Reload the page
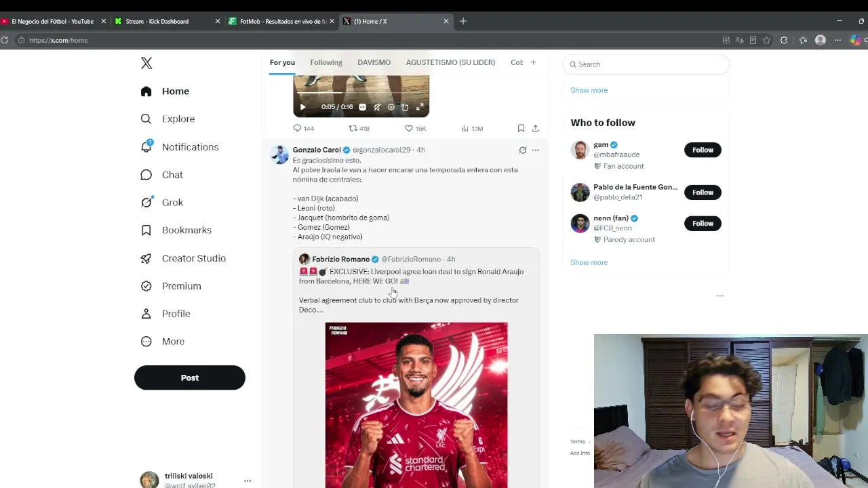 [4, 40]
